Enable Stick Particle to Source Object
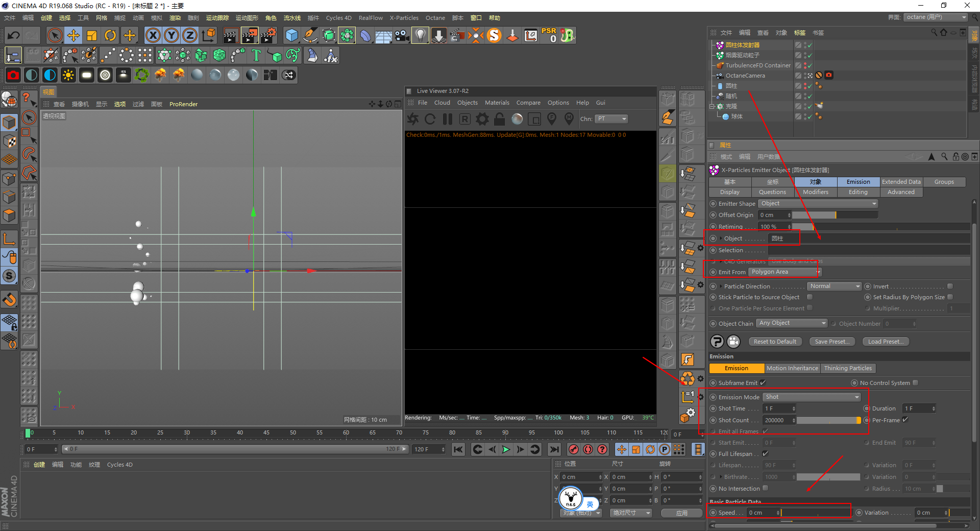 pyautogui.click(x=810, y=297)
